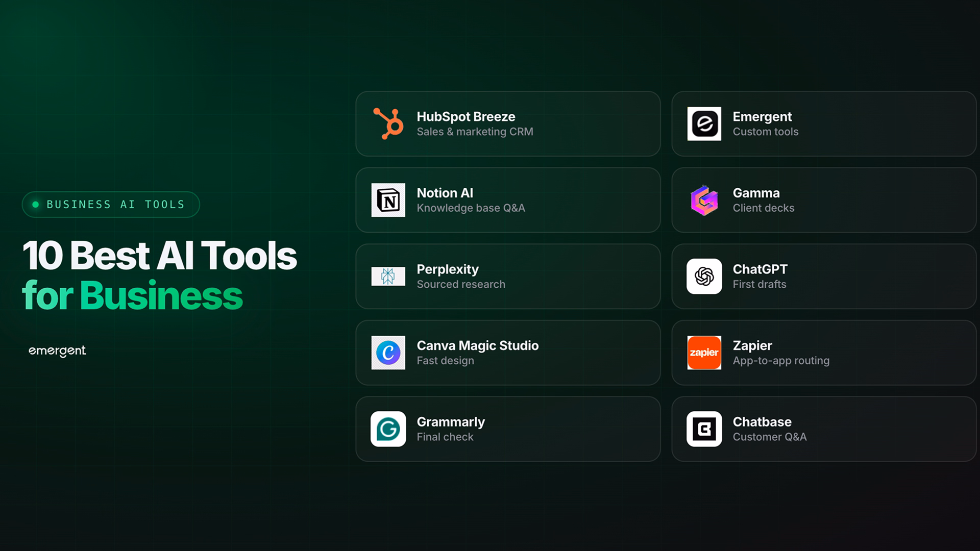Click the 'HubSpot Breeze' title
The width and height of the screenshot is (980, 551).
465,117
